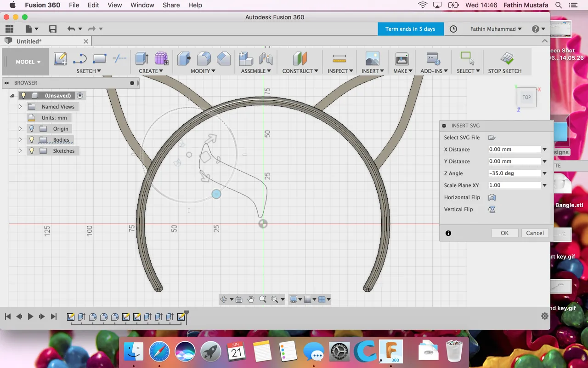588x368 pixels.
Task: Select the Measure inspect tool icon
Action: [339, 59]
